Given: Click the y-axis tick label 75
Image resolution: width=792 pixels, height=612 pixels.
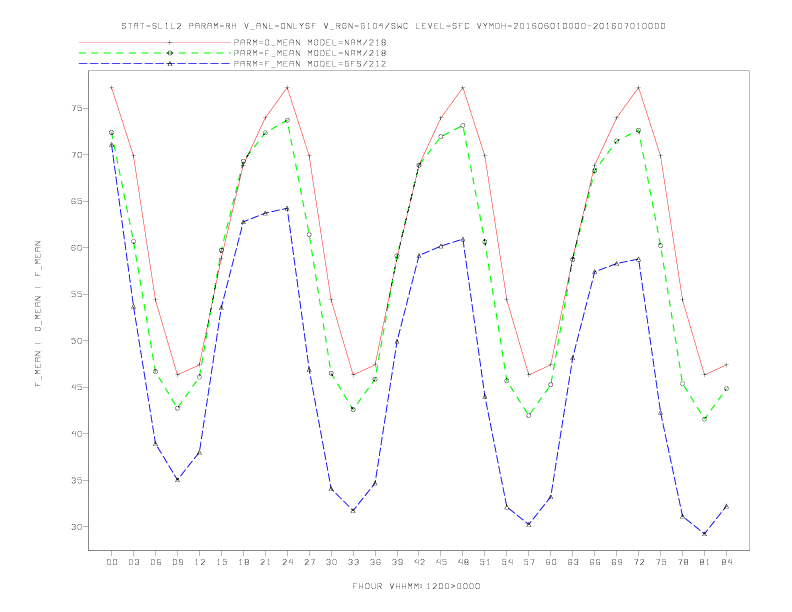Looking at the screenshot, I should (x=76, y=108).
